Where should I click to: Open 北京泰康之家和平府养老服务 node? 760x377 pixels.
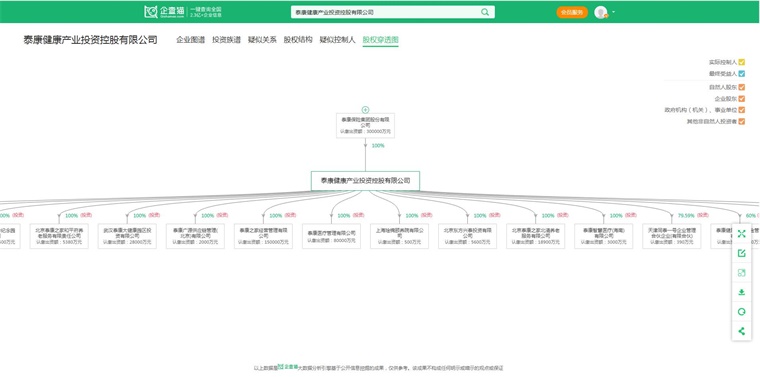click(x=59, y=236)
